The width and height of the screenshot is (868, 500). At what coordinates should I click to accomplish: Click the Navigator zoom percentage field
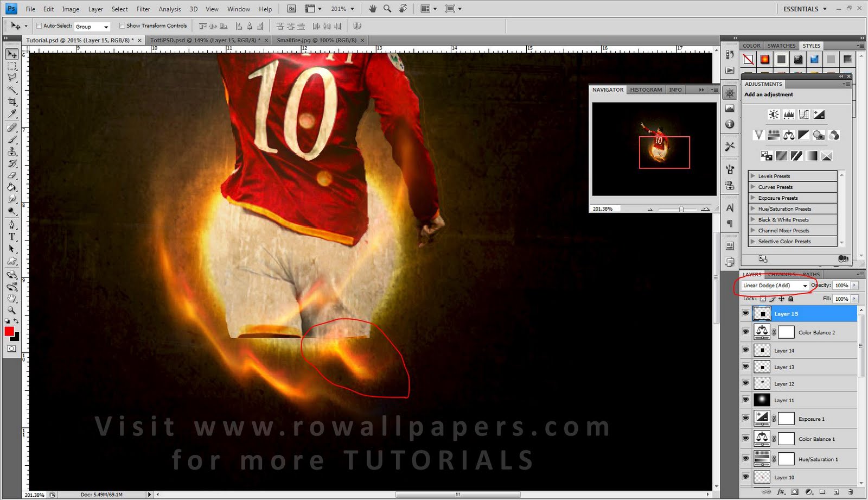tap(604, 208)
